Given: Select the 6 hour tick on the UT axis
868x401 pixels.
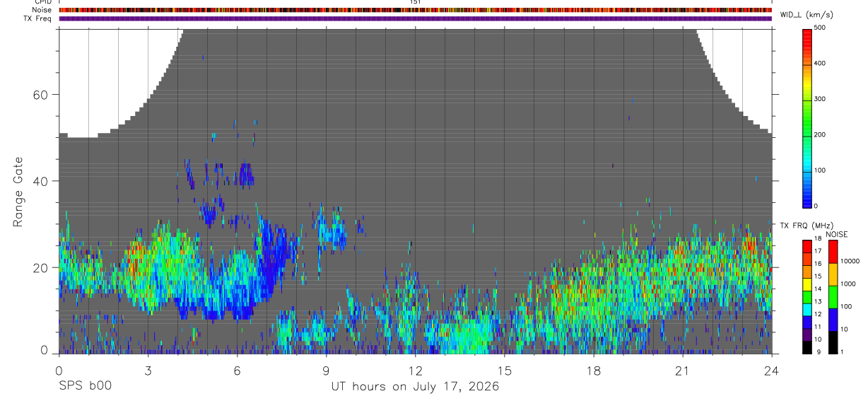Looking at the screenshot, I should [237, 370].
